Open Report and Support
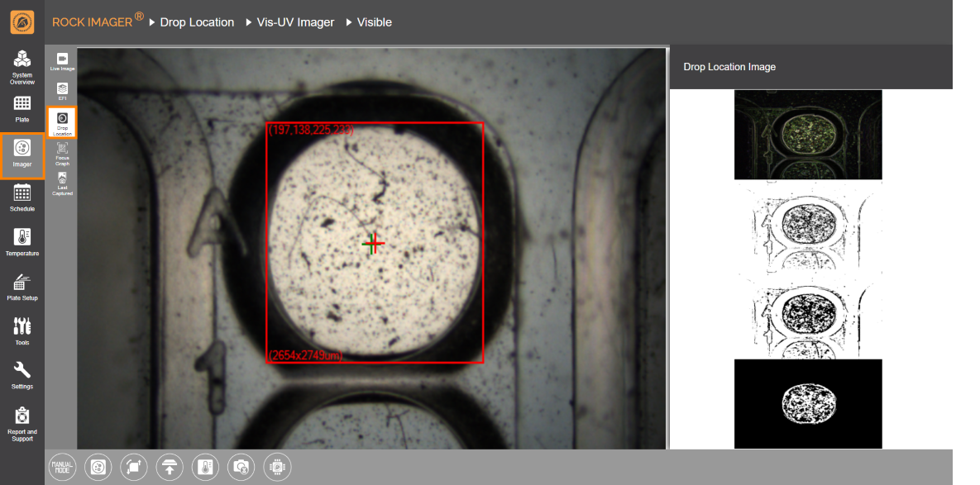980x485 pixels. (22, 423)
